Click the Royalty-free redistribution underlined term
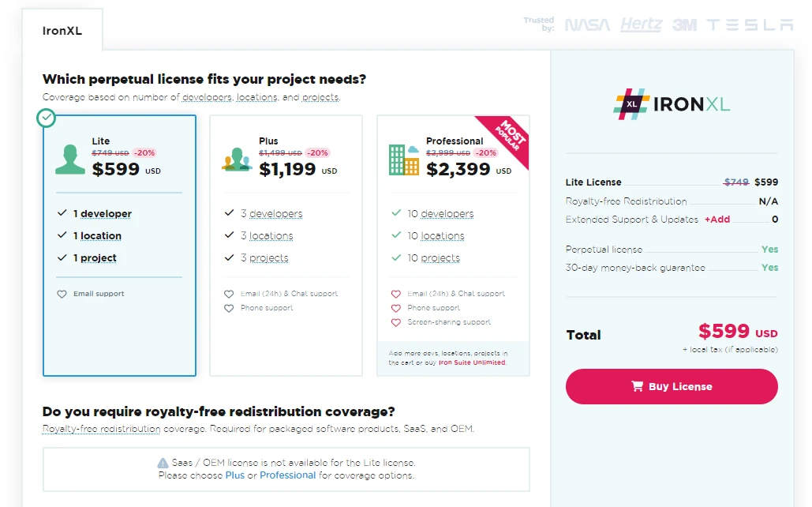 tap(101, 429)
